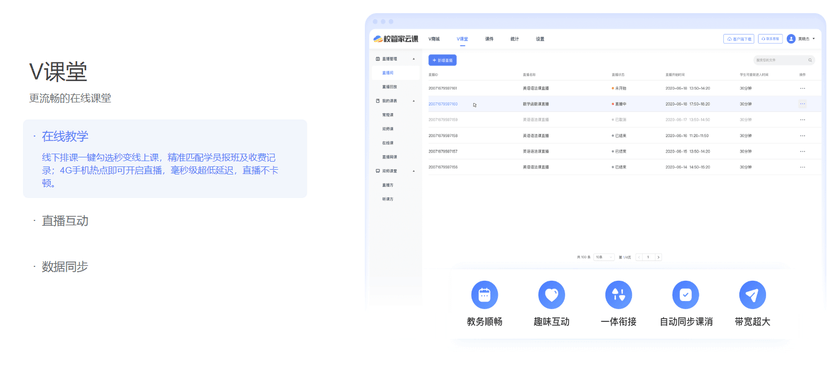Collapse the 直播管理 sidebar group arrow
Image resolution: width=828 pixels, height=373 pixels.
pyautogui.click(x=413, y=59)
